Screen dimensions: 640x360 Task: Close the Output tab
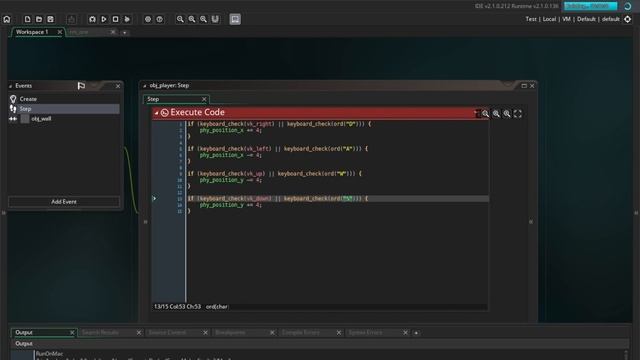tap(72, 333)
